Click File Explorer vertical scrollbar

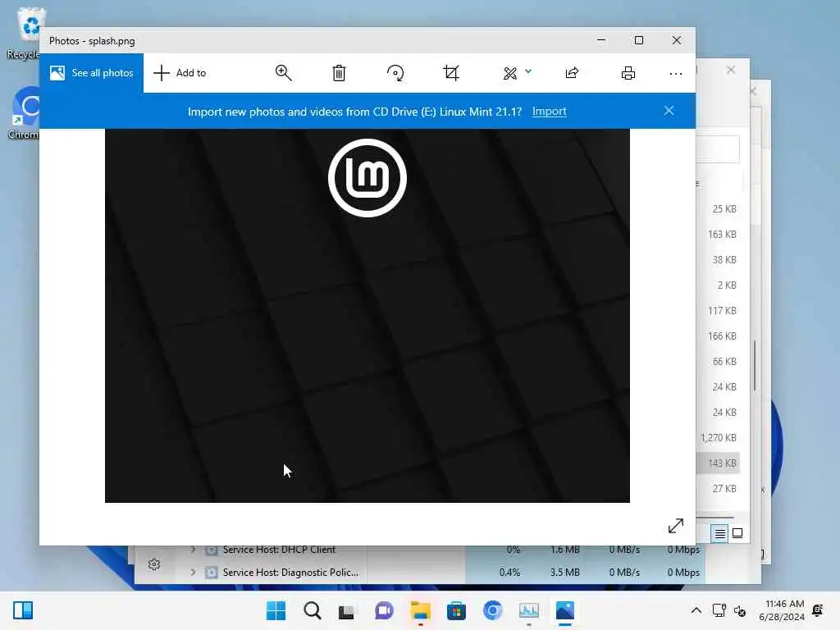click(755, 366)
